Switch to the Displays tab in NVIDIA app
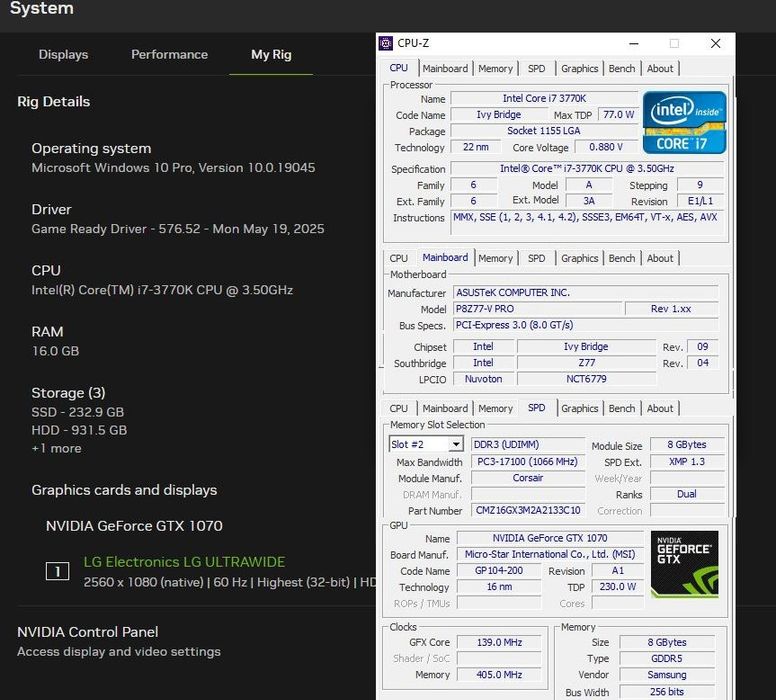Image resolution: width=776 pixels, height=700 pixels. (x=63, y=54)
